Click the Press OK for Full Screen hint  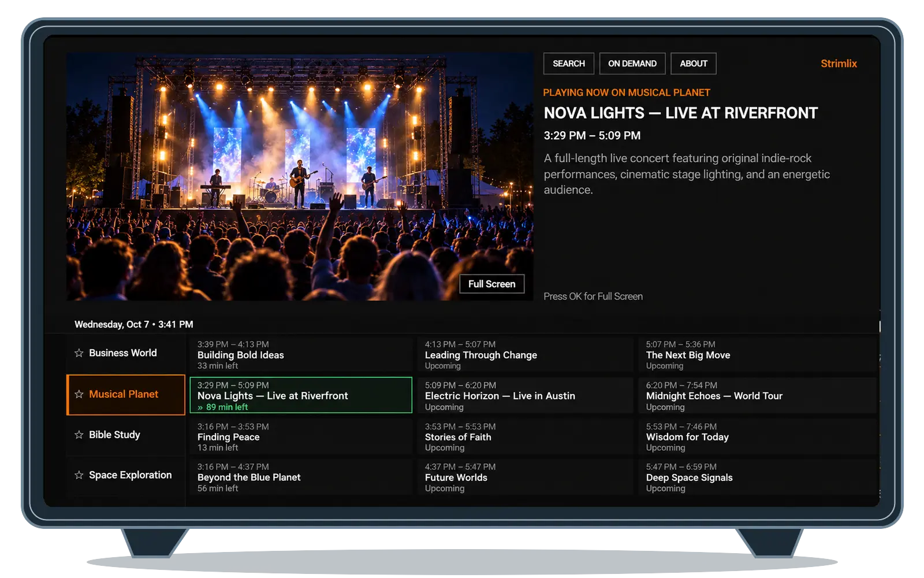tap(593, 297)
